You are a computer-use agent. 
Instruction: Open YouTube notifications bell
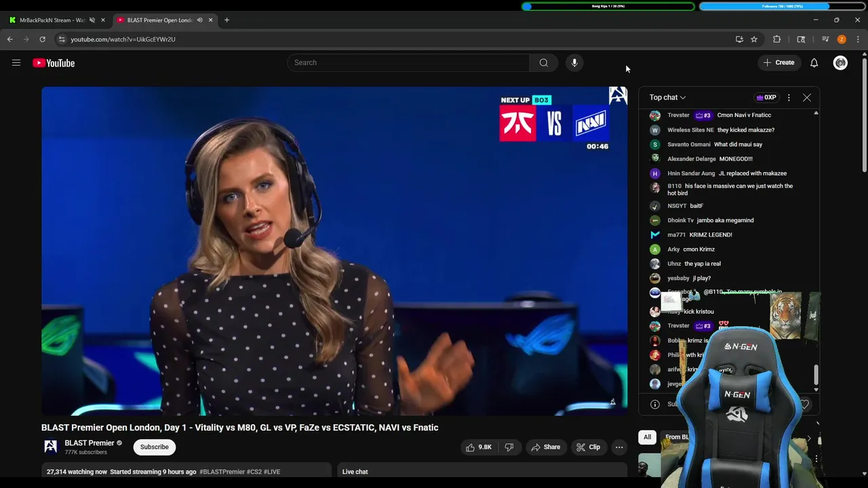(814, 62)
